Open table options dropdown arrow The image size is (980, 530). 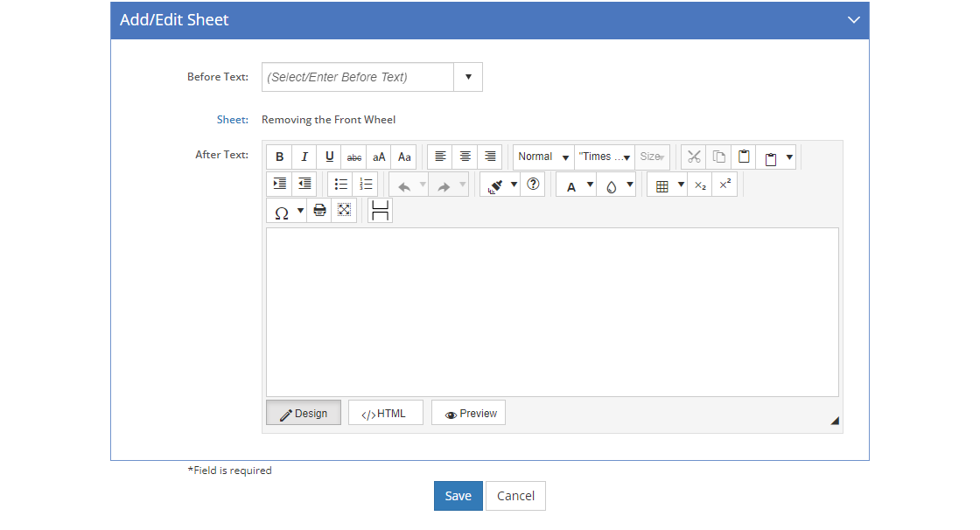click(682, 185)
